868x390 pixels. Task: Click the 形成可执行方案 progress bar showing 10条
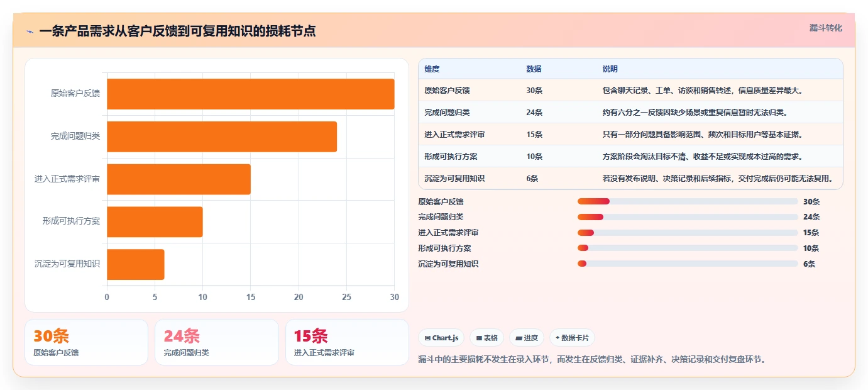tap(688, 248)
